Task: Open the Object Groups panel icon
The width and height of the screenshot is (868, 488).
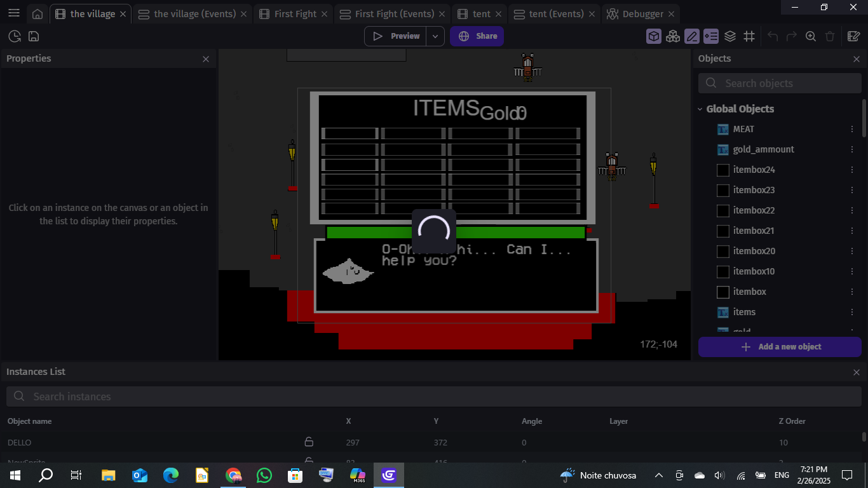Action: click(x=673, y=36)
